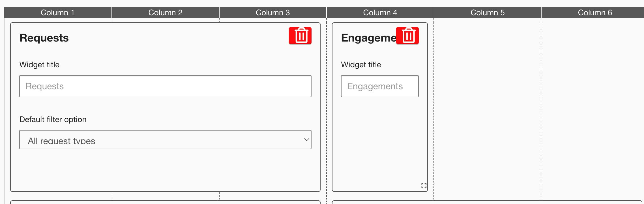Delete the Engagements widget with trash icon
644x204 pixels.
[x=407, y=36]
